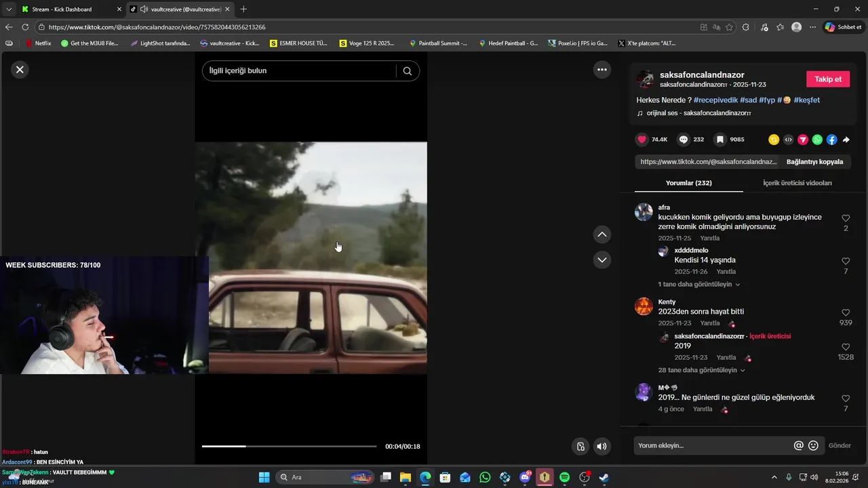Open Spotify from the taskbar
The image size is (868, 488).
coord(565,477)
